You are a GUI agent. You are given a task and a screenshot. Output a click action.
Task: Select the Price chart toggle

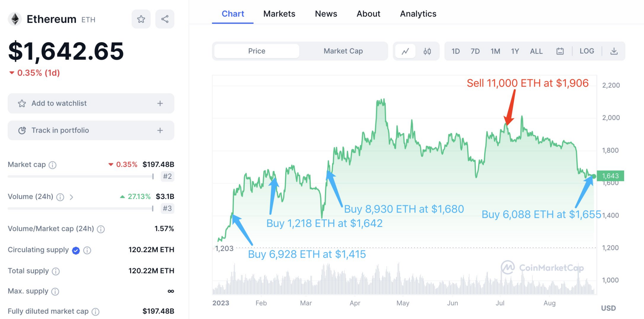point(257,51)
